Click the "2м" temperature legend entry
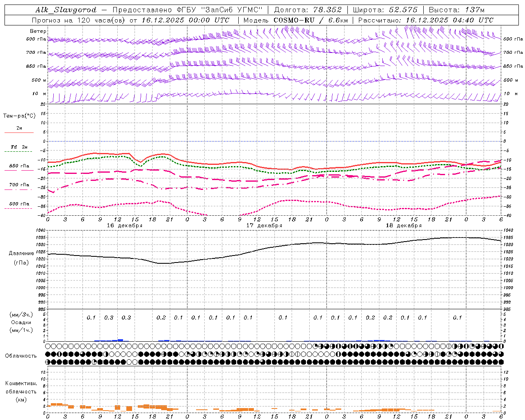 [19, 128]
